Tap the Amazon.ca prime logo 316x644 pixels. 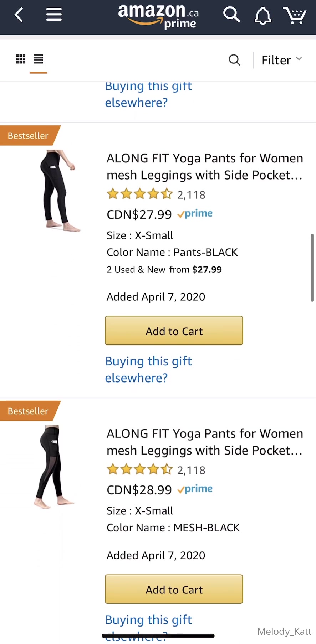(158, 16)
